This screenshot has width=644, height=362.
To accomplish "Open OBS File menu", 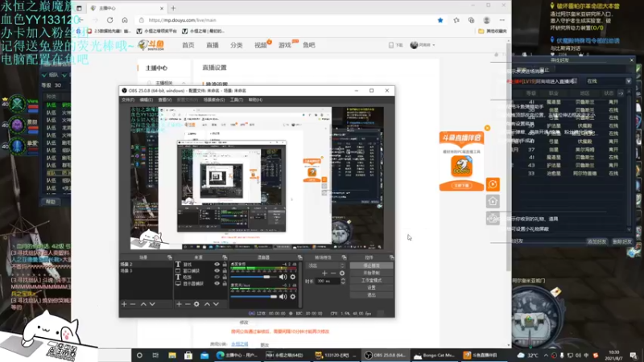I will (x=128, y=100).
